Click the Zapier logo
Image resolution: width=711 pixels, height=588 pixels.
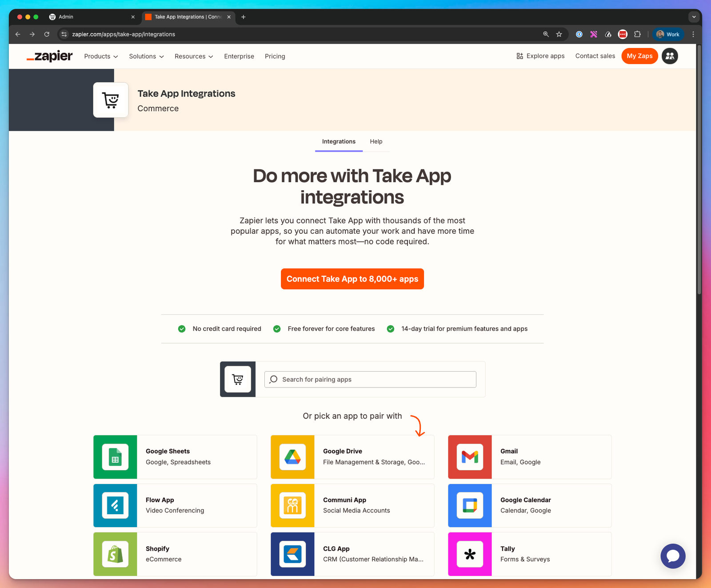[x=49, y=56]
